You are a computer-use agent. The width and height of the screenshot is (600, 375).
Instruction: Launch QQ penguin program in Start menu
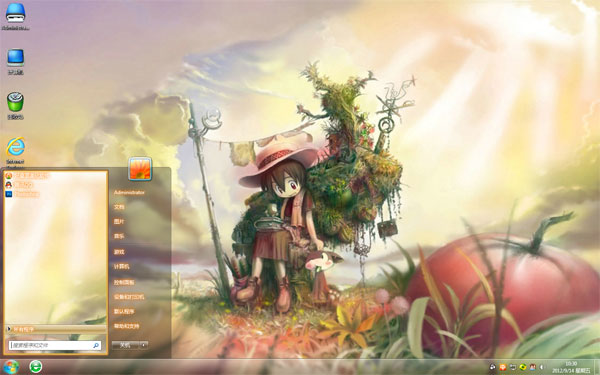(x=19, y=184)
